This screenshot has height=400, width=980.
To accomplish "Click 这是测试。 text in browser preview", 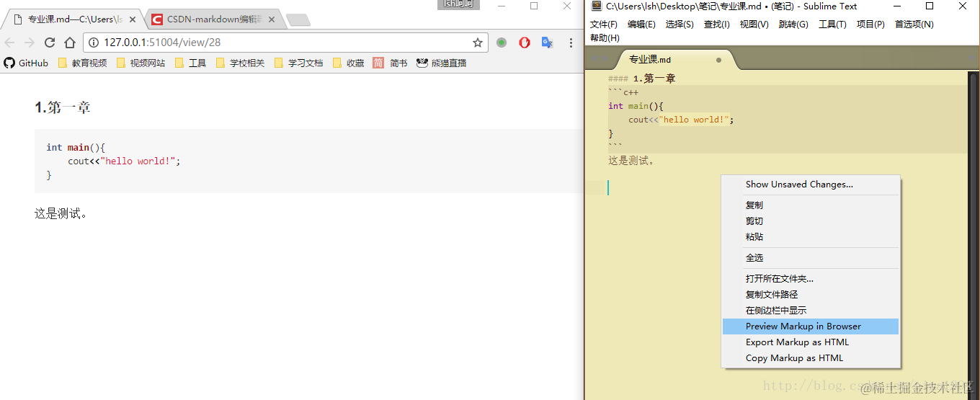I will pos(61,214).
